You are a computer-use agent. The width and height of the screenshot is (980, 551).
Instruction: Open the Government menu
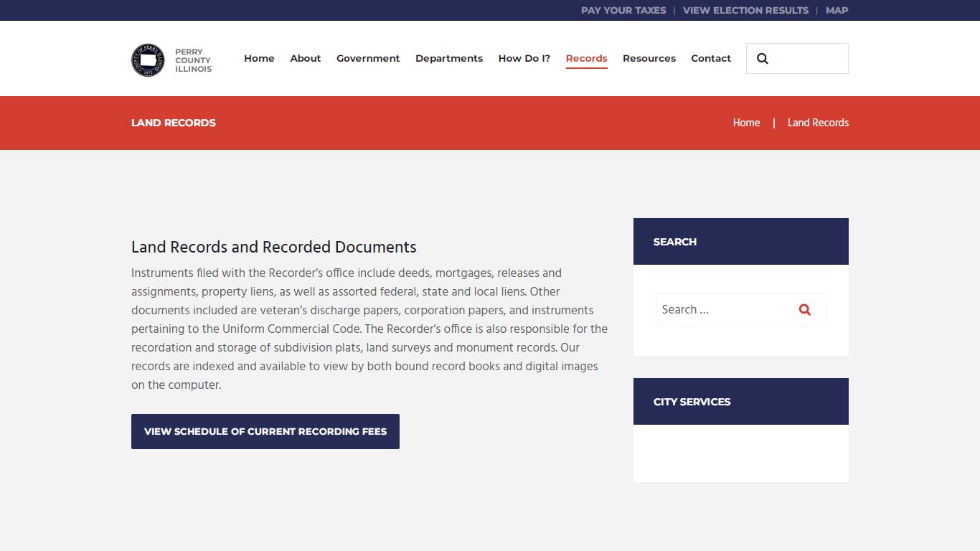[x=368, y=58]
